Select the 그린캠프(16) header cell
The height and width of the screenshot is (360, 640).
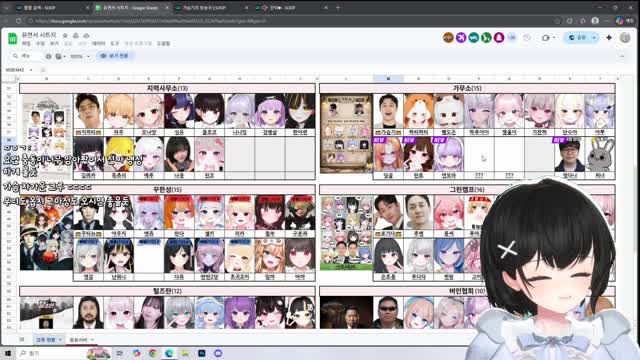coord(467,189)
